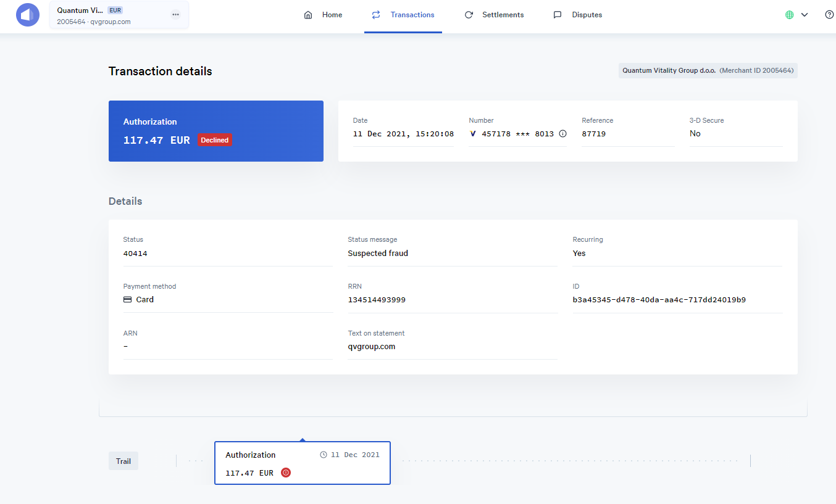Click the transaction ID value b3a45345

[x=659, y=300]
